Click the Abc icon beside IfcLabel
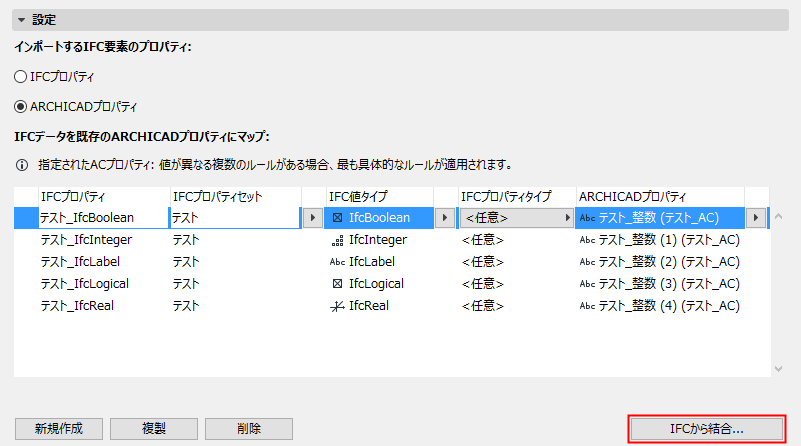This screenshot has height=446, width=801. click(337, 262)
